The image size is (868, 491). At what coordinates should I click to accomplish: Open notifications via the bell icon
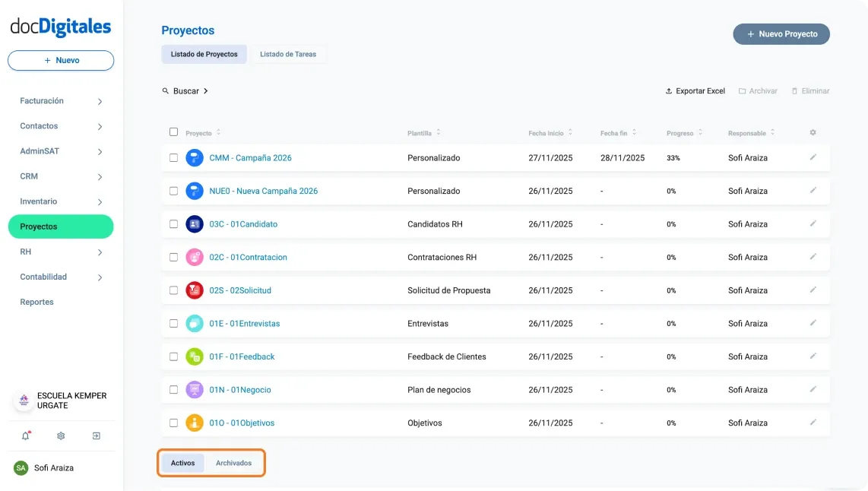[25, 436]
